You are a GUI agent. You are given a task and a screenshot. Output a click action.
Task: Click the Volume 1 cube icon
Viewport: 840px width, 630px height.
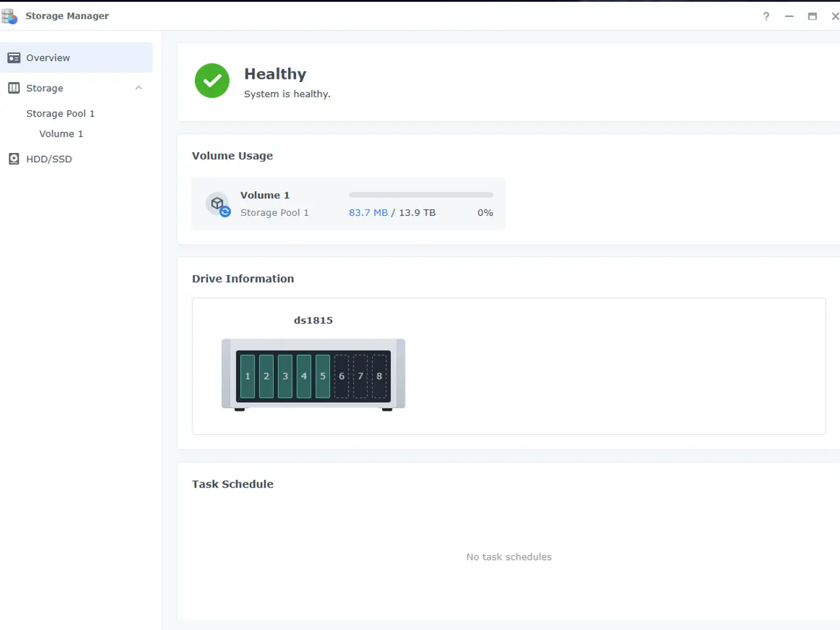218,204
